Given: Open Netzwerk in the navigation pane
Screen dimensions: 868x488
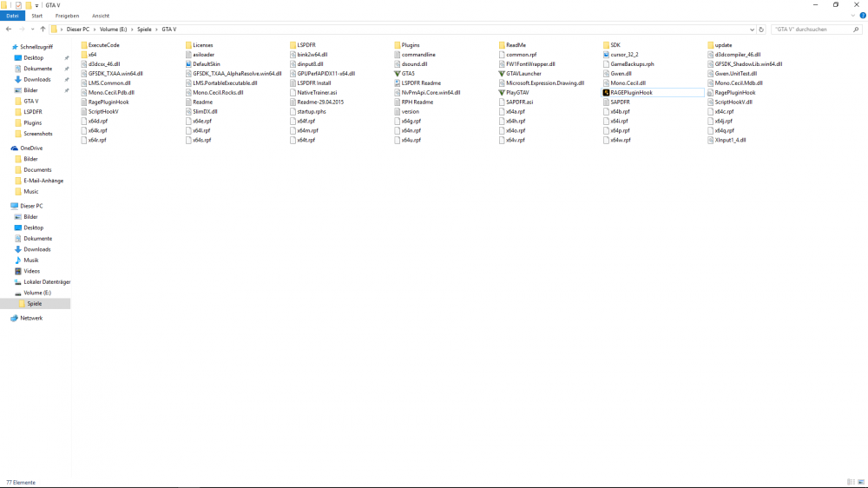Looking at the screenshot, I should (x=31, y=319).
